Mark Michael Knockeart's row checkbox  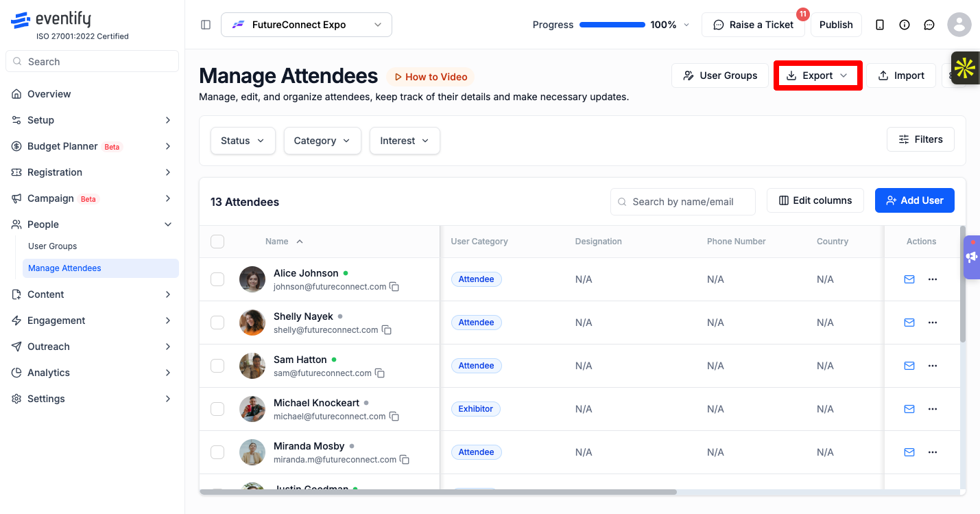[x=217, y=409]
